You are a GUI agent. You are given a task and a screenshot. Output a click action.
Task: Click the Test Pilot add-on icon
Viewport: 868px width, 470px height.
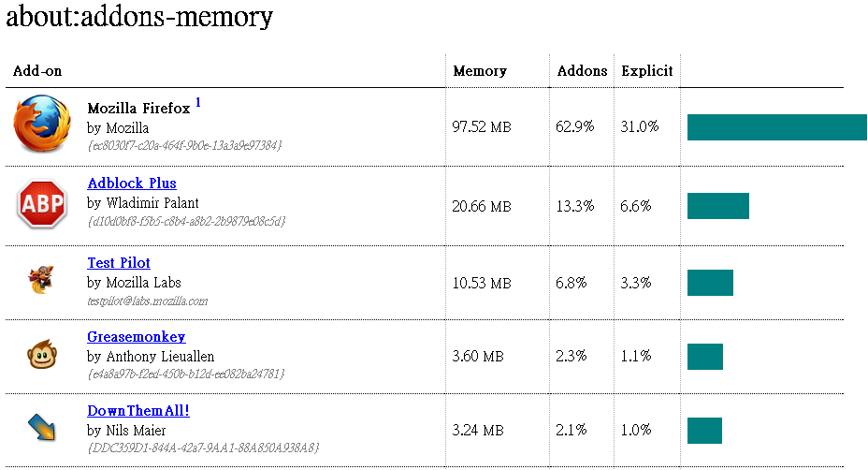click(x=40, y=279)
